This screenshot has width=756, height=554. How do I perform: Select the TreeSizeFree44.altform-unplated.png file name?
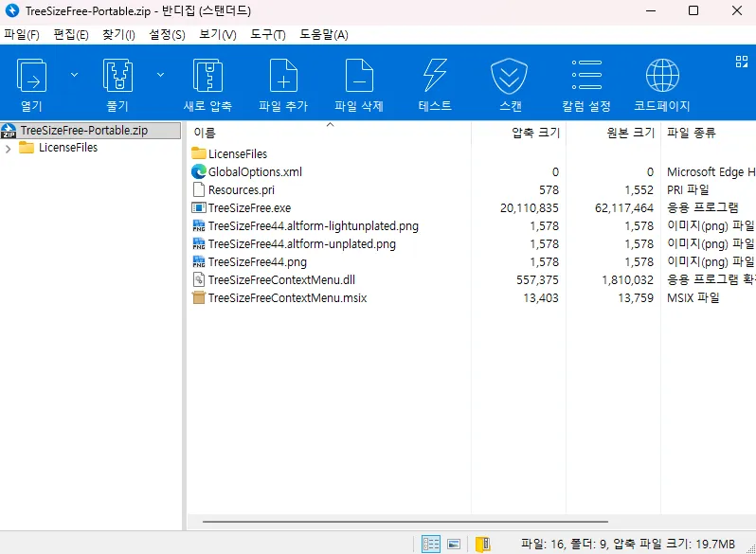tap(302, 244)
